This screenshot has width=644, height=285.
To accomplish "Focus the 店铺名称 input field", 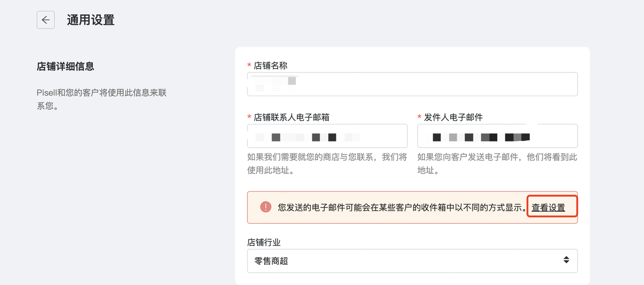I will [412, 84].
